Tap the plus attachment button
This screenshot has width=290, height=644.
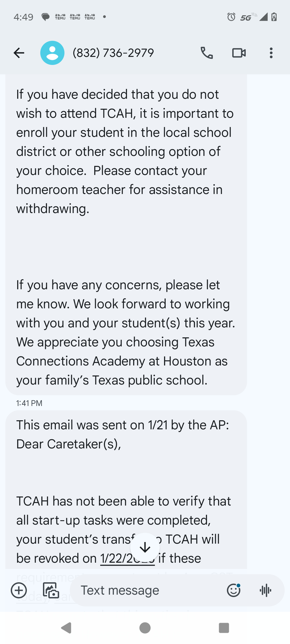pos(19,590)
